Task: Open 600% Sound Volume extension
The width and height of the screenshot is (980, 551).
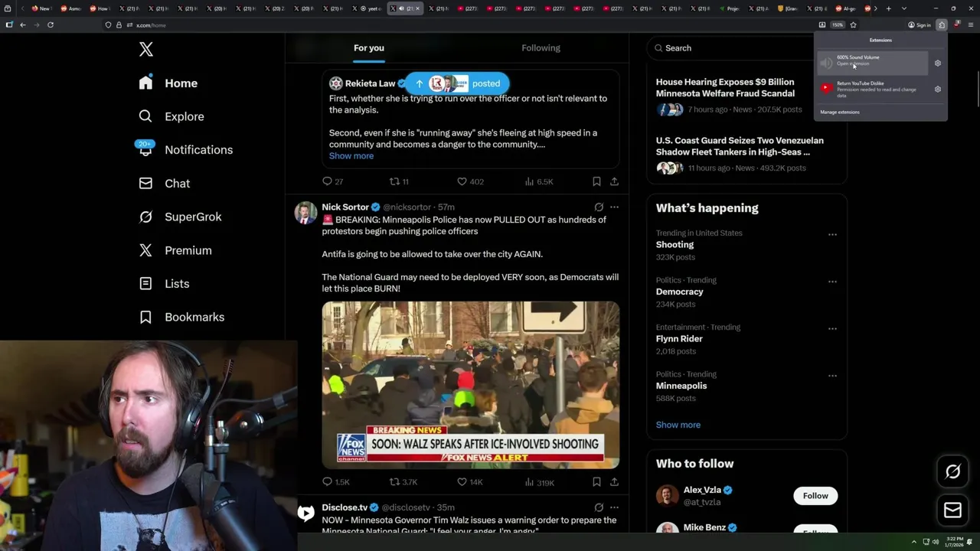Action: (872, 63)
